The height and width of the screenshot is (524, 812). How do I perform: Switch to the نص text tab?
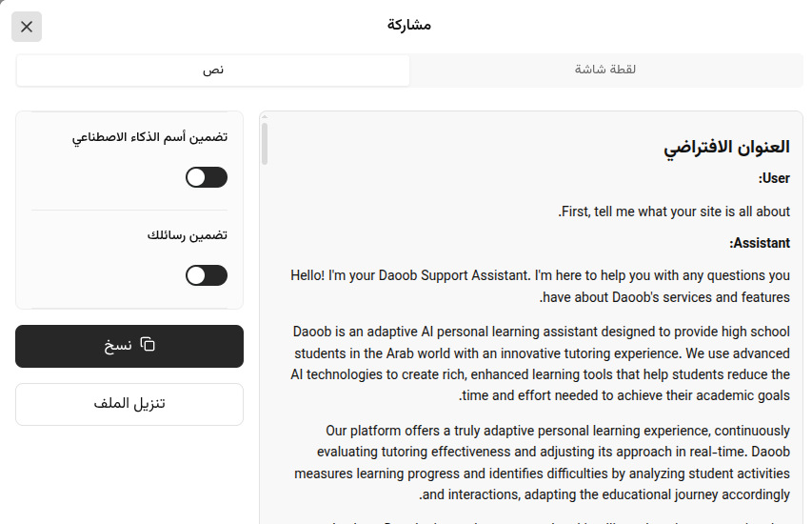pos(213,70)
